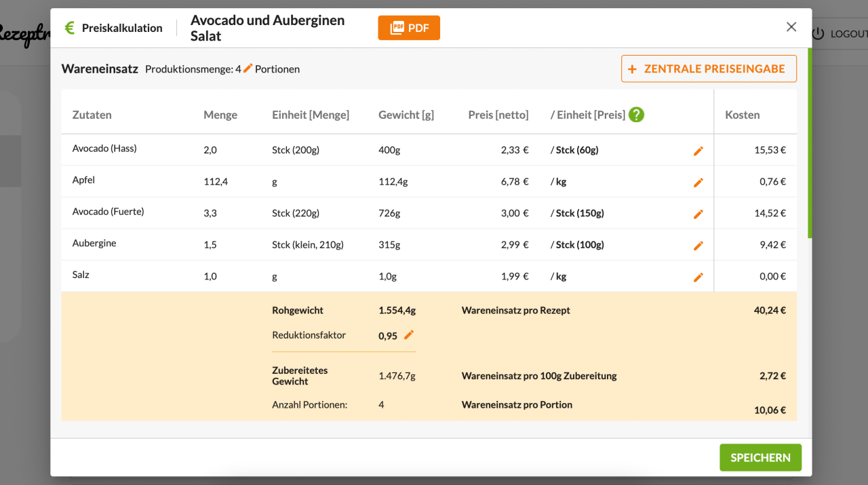Image resolution: width=868 pixels, height=485 pixels.
Task: Click the Logout power icon
Action: pyautogui.click(x=818, y=34)
